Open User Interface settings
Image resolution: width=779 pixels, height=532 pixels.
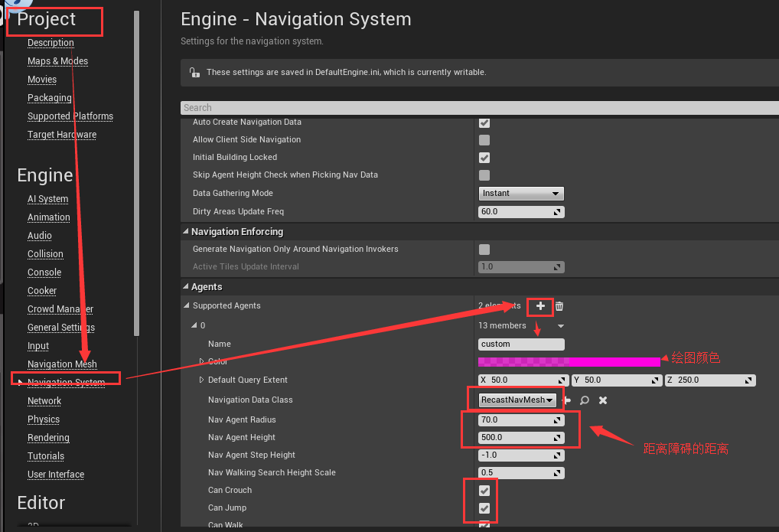tap(56, 475)
